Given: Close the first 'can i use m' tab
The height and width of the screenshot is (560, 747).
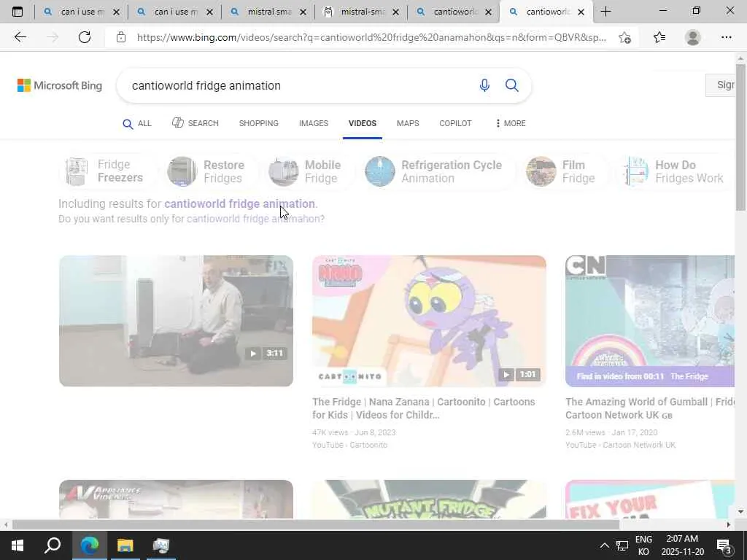Looking at the screenshot, I should click(116, 12).
